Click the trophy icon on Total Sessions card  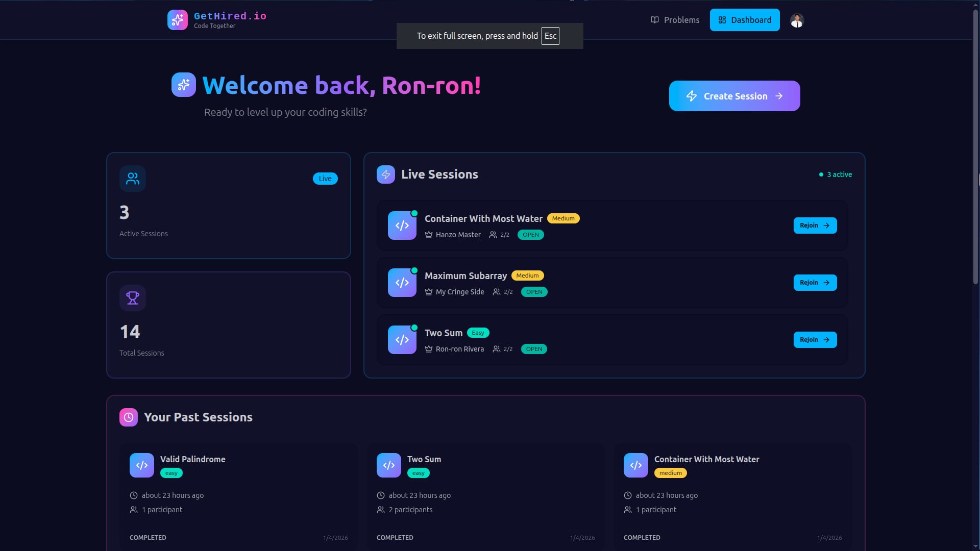132,297
